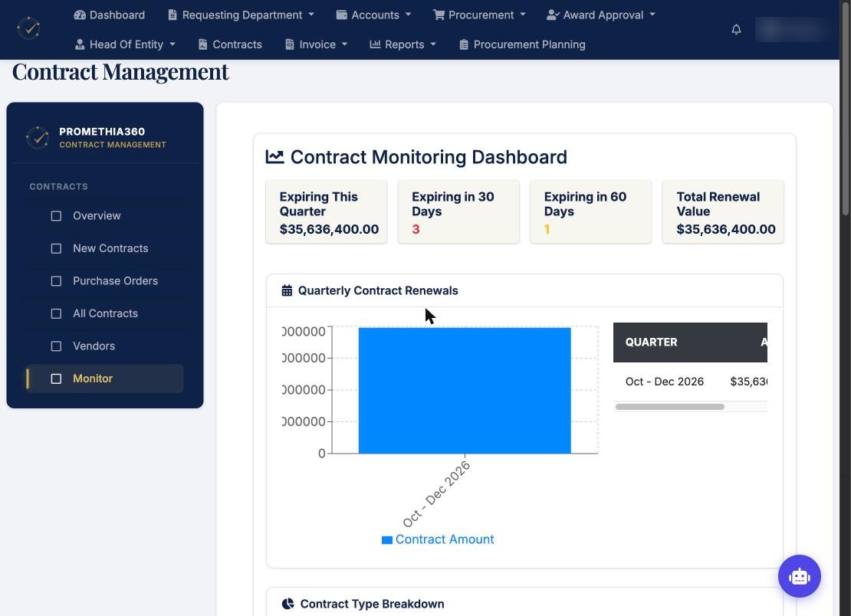This screenshot has width=851, height=616.
Task: Click the Procurement shopping cart icon
Action: (x=439, y=15)
